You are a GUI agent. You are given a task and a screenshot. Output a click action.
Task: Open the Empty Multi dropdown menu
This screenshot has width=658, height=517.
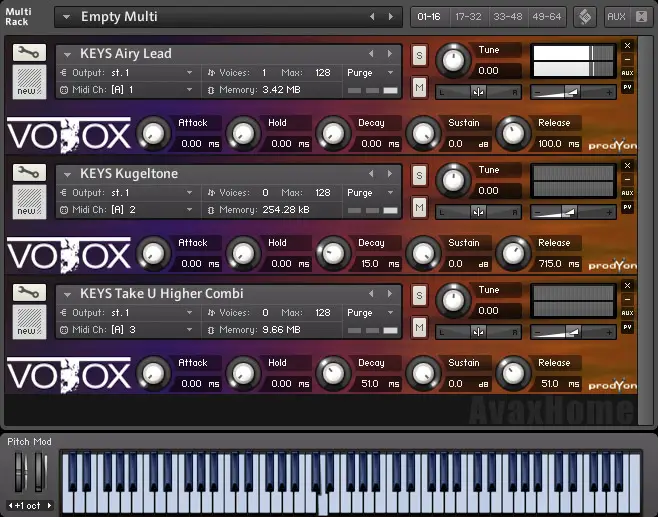66,17
